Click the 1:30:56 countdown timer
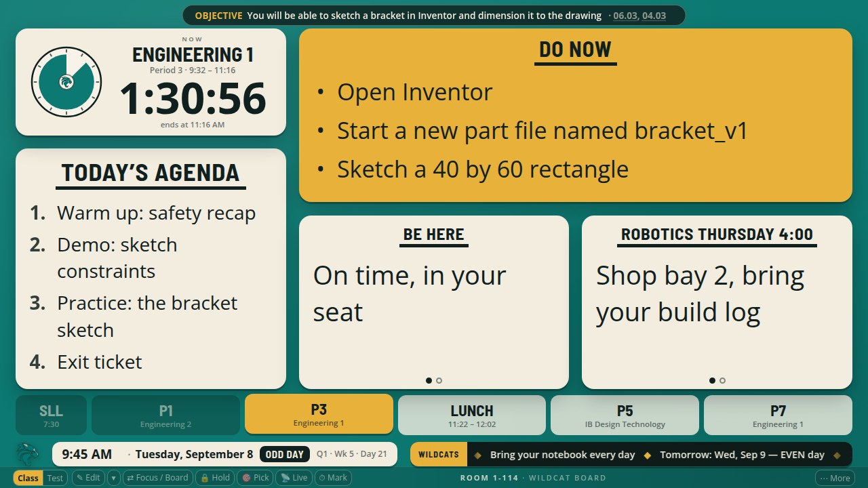 (x=193, y=99)
